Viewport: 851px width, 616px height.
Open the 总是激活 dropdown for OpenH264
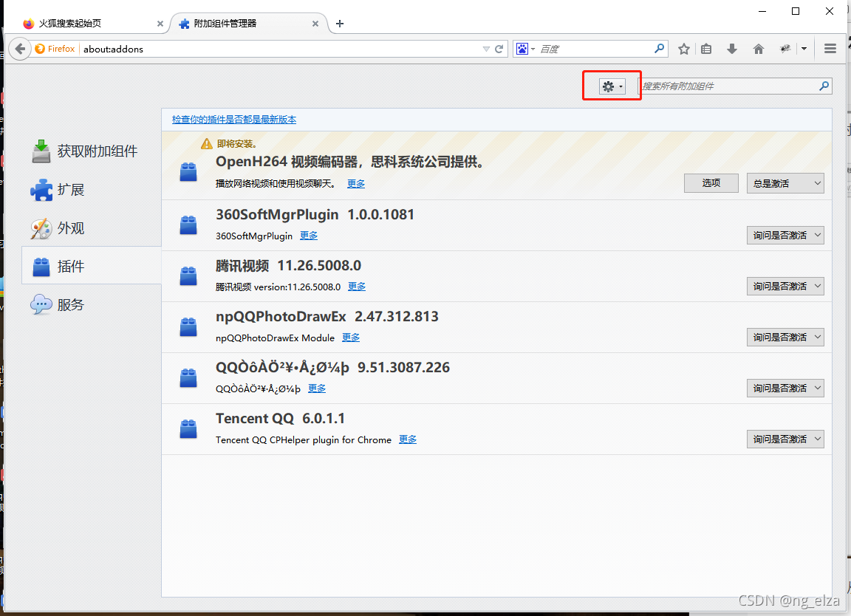coord(785,183)
